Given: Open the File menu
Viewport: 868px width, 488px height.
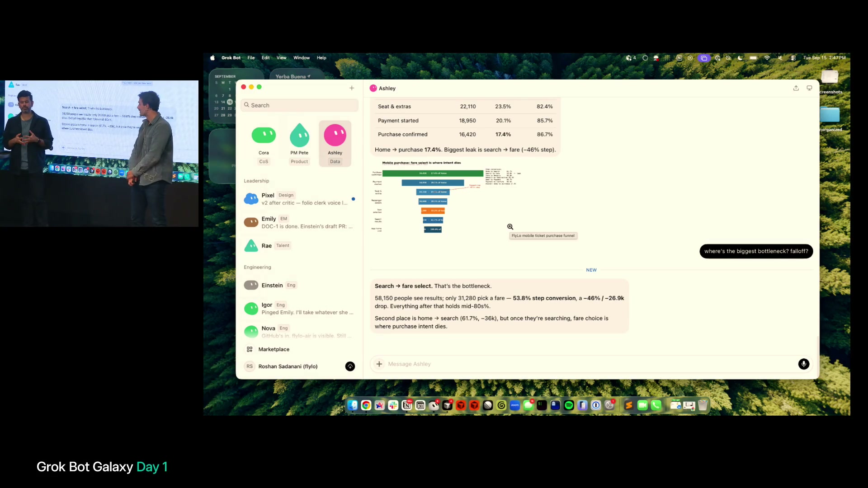Looking at the screenshot, I should [x=251, y=58].
